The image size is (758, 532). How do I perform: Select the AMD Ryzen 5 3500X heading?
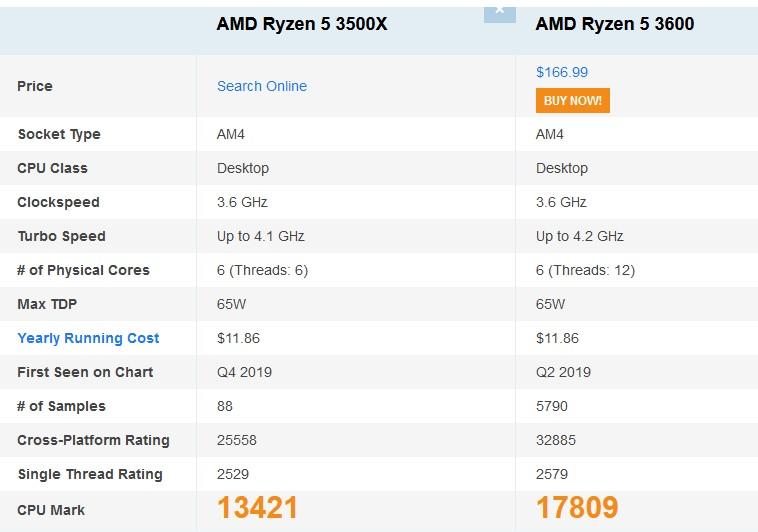click(x=302, y=24)
